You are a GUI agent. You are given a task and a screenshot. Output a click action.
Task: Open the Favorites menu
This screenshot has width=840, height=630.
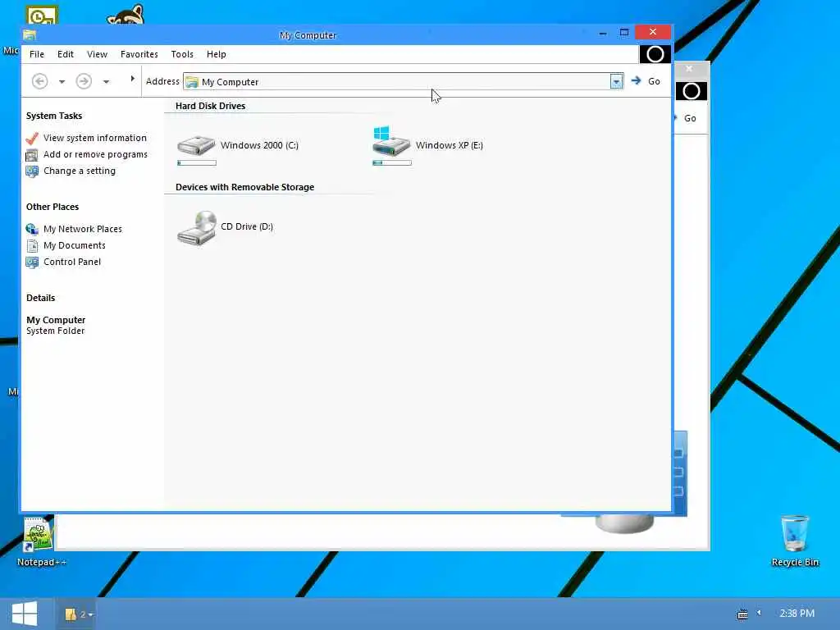(x=139, y=54)
